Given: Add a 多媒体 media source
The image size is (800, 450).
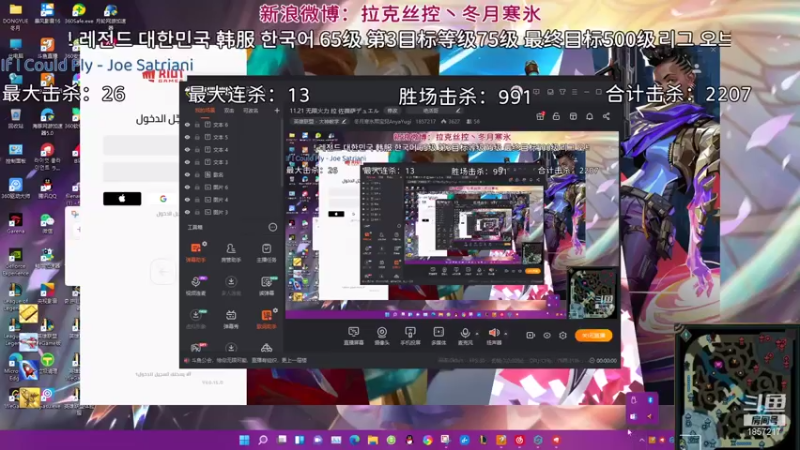Looking at the screenshot, I should 438,336.
